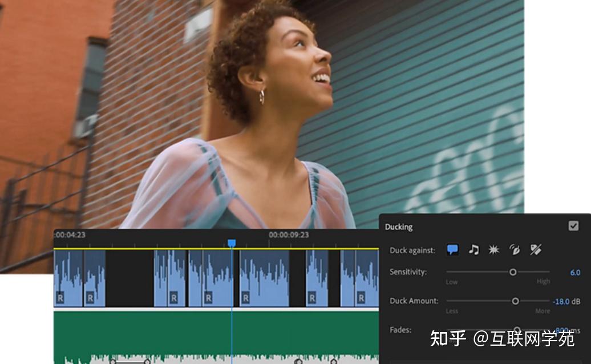591x364 pixels.
Task: Click the Ducking panel title
Action: click(x=399, y=227)
